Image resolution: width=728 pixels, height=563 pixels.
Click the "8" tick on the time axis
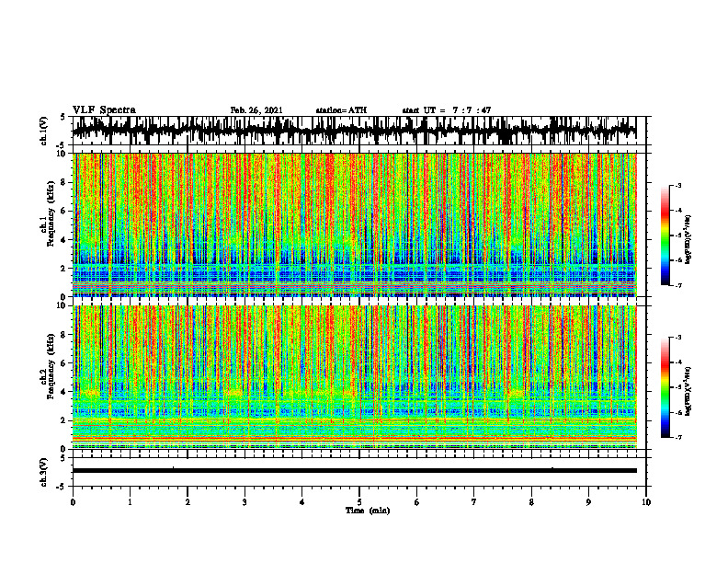tap(531, 502)
